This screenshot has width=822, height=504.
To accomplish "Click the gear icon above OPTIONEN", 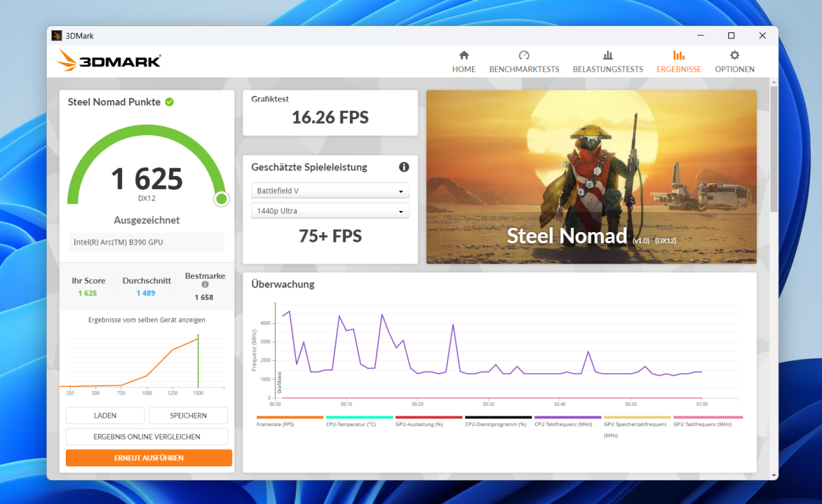I will pyautogui.click(x=734, y=55).
